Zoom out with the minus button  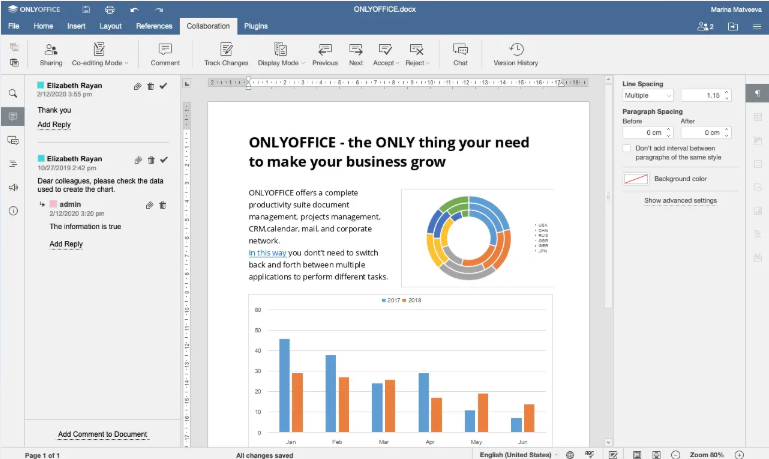[675, 455]
